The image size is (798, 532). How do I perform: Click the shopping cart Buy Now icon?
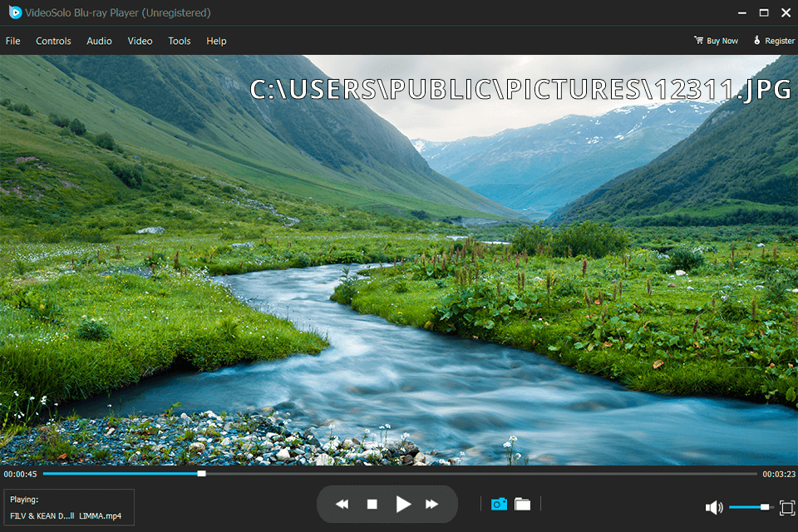tap(698, 40)
